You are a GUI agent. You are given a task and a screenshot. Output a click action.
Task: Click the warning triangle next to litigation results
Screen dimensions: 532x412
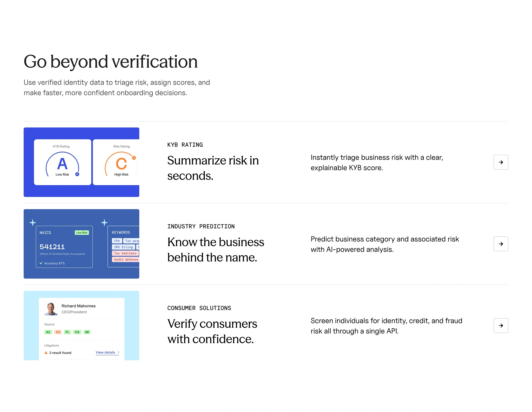pyautogui.click(x=46, y=353)
